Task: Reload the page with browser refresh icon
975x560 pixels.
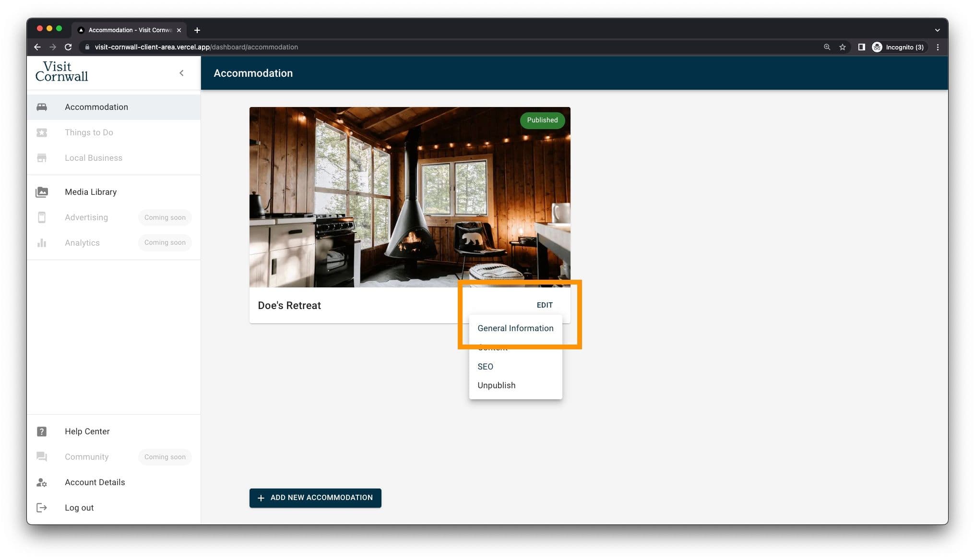Action: 68,47
